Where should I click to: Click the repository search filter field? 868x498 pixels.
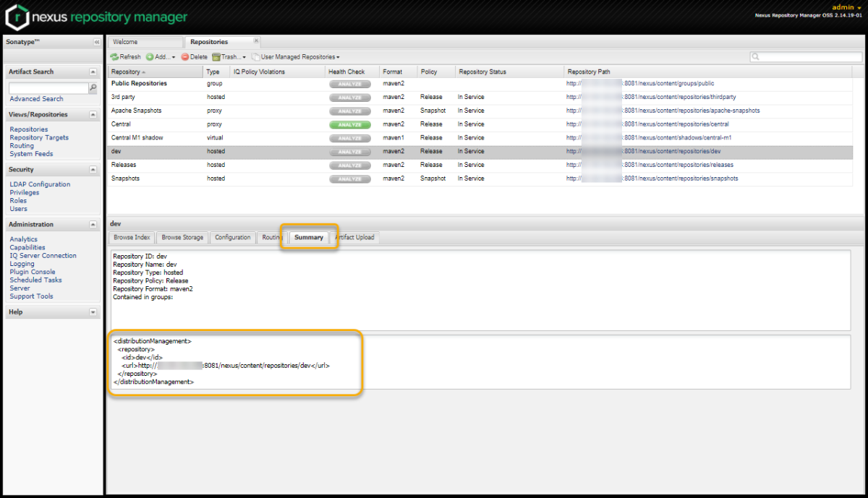(x=805, y=56)
